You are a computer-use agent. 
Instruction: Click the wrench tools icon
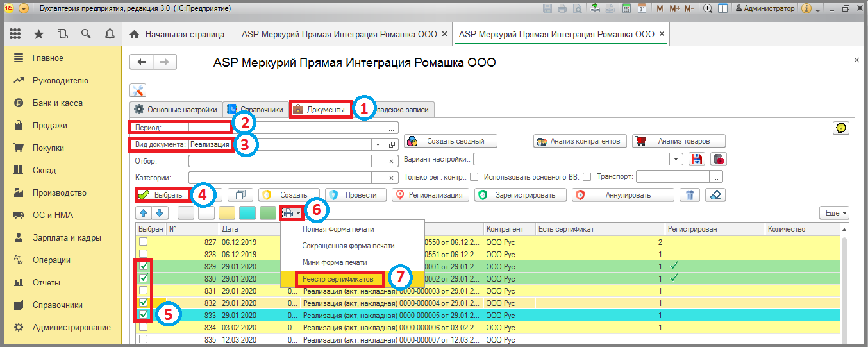coord(138,91)
